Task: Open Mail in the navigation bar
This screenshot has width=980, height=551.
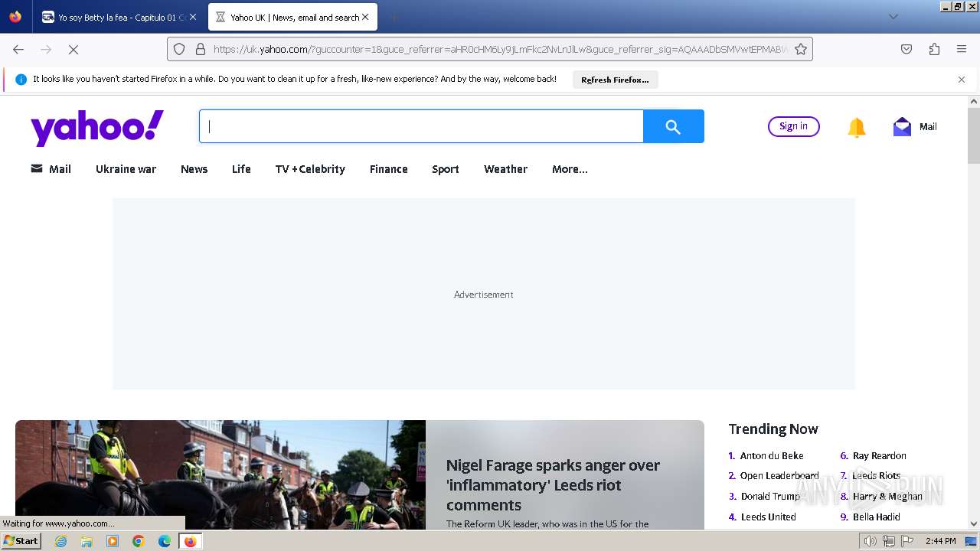Action: [51, 169]
